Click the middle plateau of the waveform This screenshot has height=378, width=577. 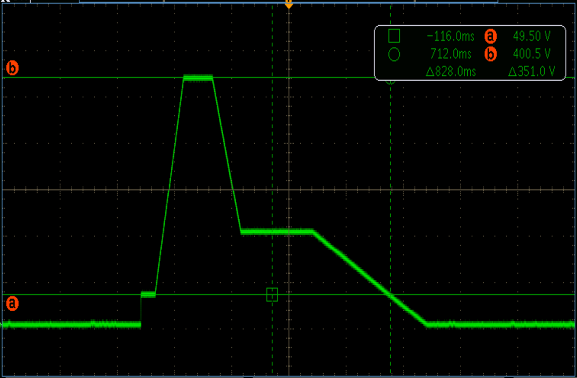(x=277, y=232)
